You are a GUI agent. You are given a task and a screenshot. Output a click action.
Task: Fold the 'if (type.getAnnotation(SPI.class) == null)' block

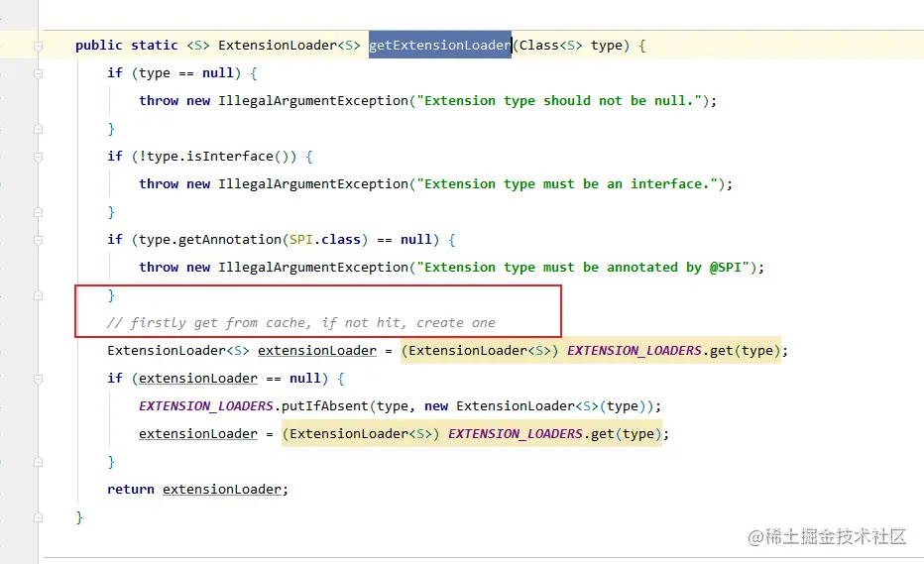coord(38,240)
